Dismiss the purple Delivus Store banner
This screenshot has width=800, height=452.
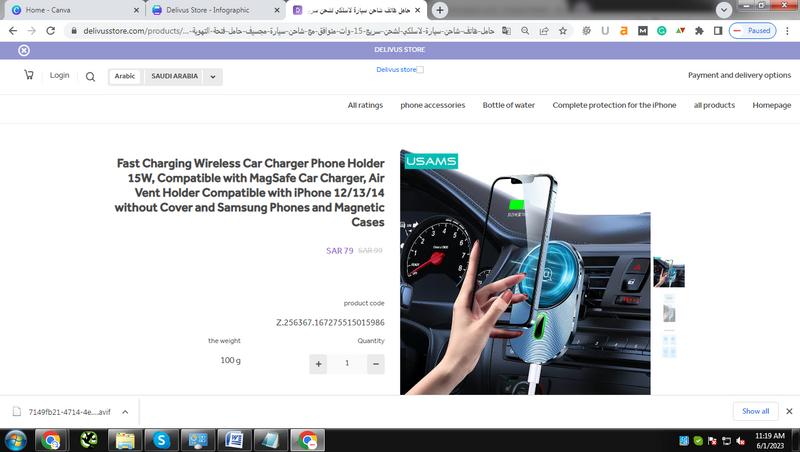(x=23, y=50)
